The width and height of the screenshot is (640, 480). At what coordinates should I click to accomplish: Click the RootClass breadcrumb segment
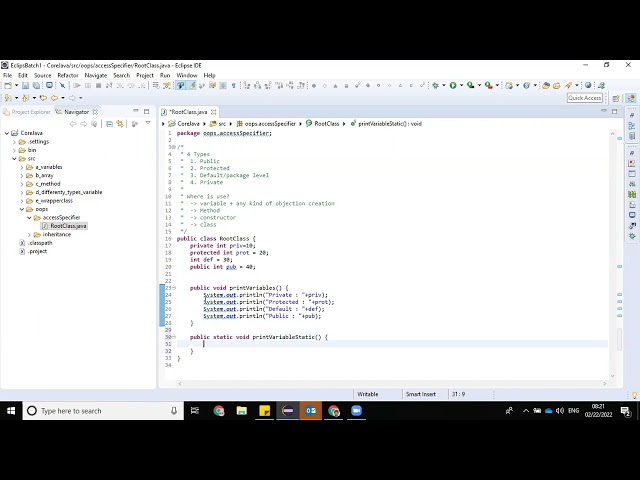point(323,124)
